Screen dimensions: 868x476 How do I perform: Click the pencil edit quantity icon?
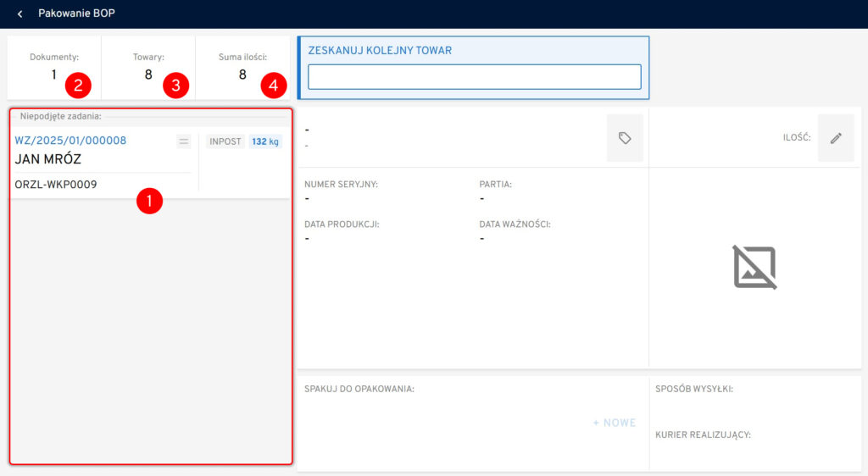pos(835,138)
